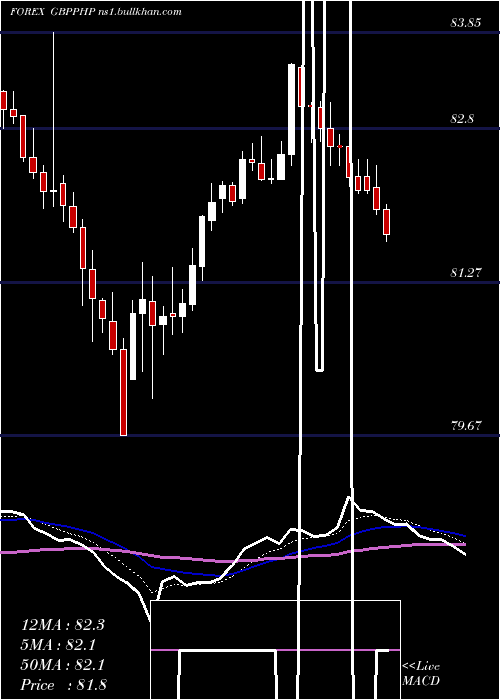Click the ns1.bullkhan.com watermark text

click(139, 12)
